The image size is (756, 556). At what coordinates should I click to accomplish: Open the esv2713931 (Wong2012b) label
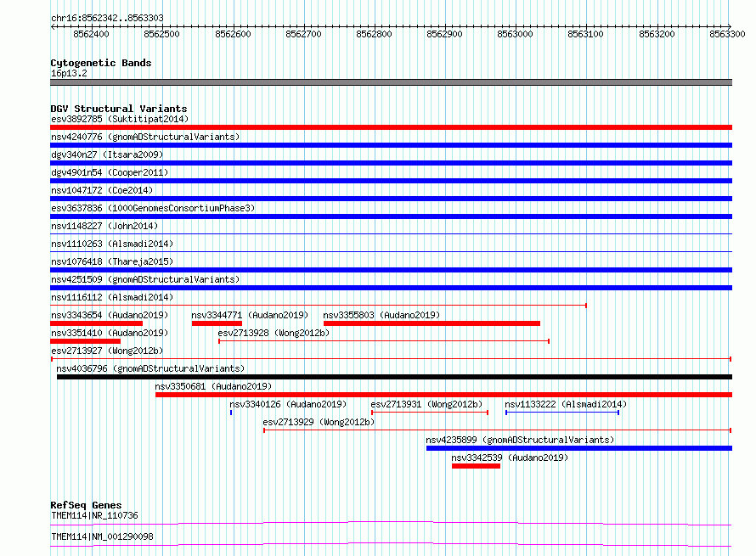pos(426,404)
